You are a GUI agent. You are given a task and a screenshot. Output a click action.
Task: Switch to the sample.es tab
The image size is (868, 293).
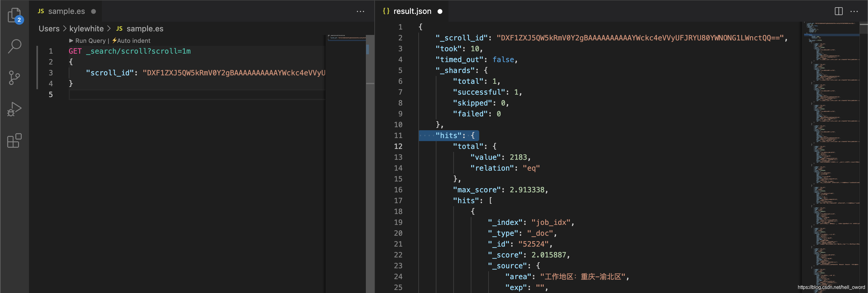(x=66, y=11)
